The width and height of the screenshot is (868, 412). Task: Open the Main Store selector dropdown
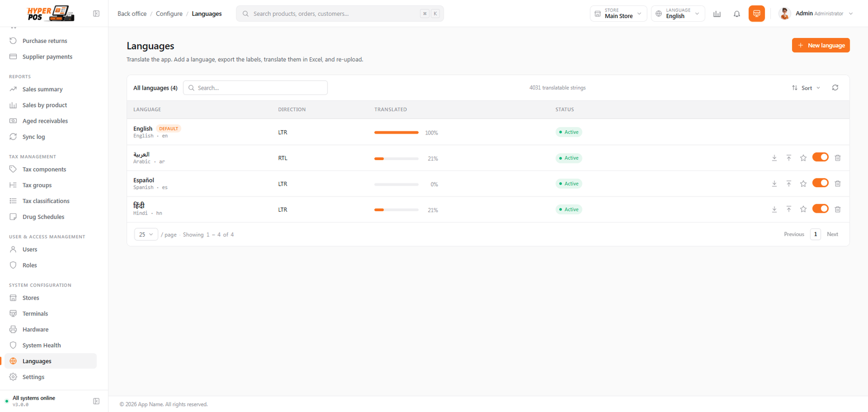click(618, 14)
